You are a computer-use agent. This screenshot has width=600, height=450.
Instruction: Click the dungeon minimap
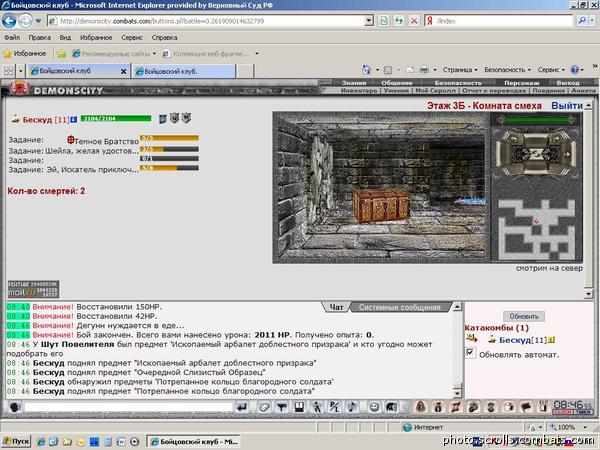click(x=536, y=229)
